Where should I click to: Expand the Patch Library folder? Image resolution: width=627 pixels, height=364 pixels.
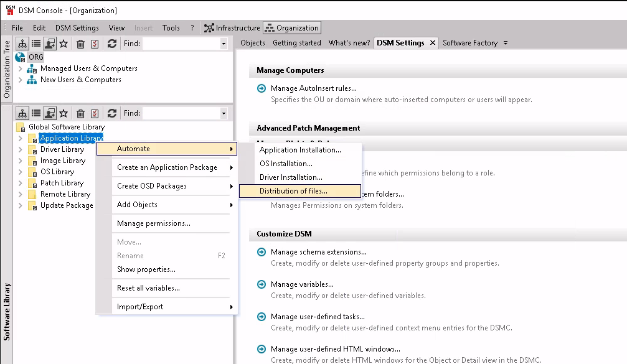(20, 183)
